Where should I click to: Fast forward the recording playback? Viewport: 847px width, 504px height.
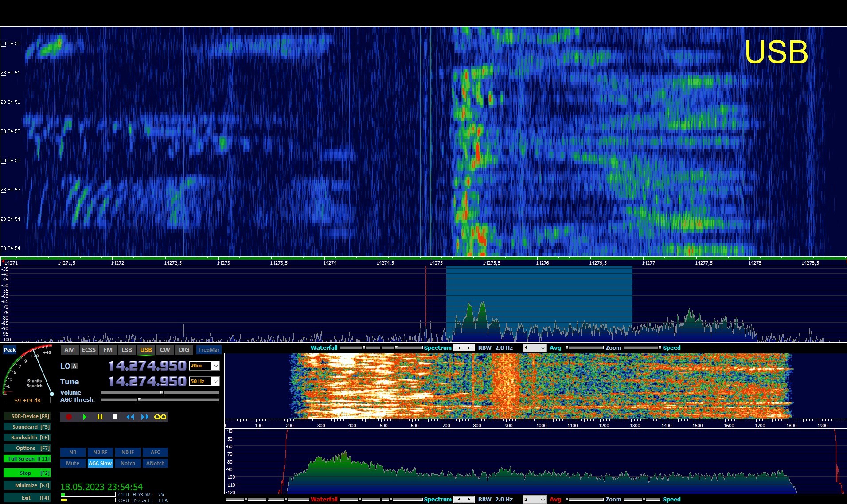tap(145, 417)
